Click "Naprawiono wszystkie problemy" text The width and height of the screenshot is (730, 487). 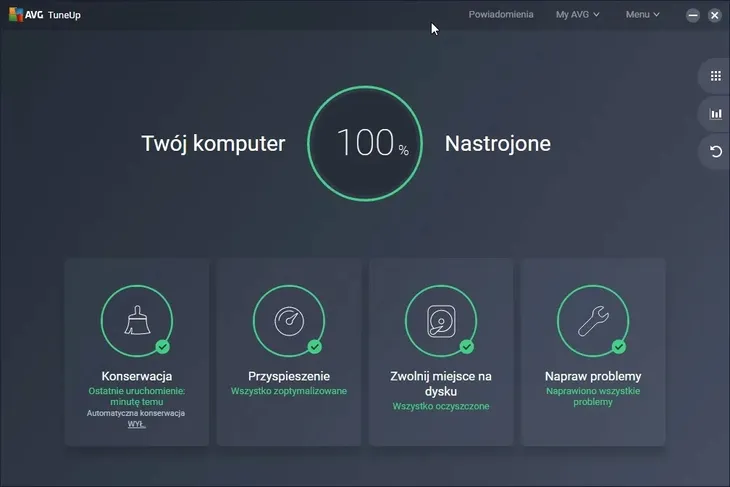point(593,396)
